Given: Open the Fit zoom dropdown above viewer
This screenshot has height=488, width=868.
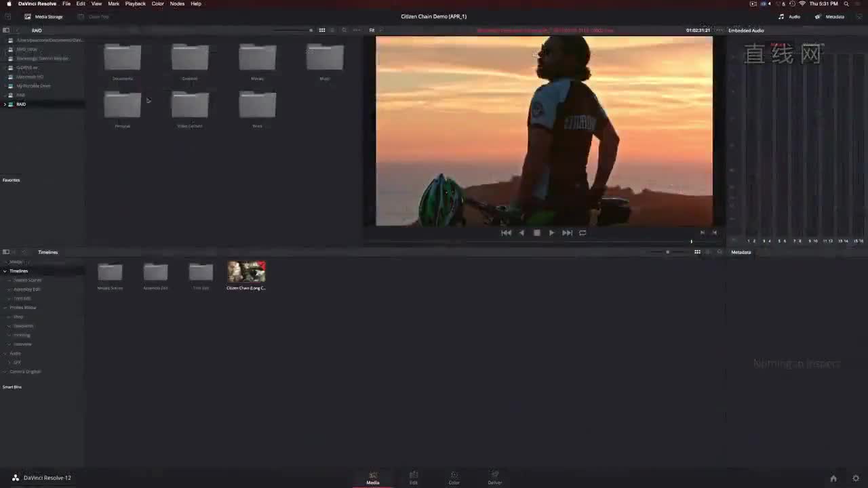Looking at the screenshot, I should click(x=372, y=30).
